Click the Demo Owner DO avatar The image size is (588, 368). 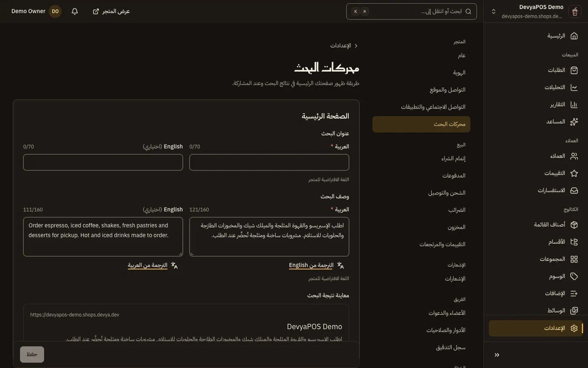pos(55,11)
